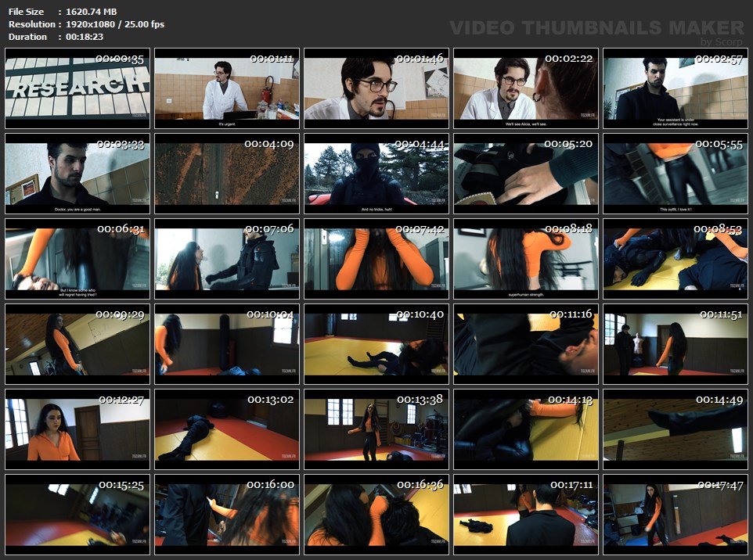This screenshot has height=560, width=753.
Task: Open the 00:02:57 close surveillance frame
Action: (x=676, y=88)
